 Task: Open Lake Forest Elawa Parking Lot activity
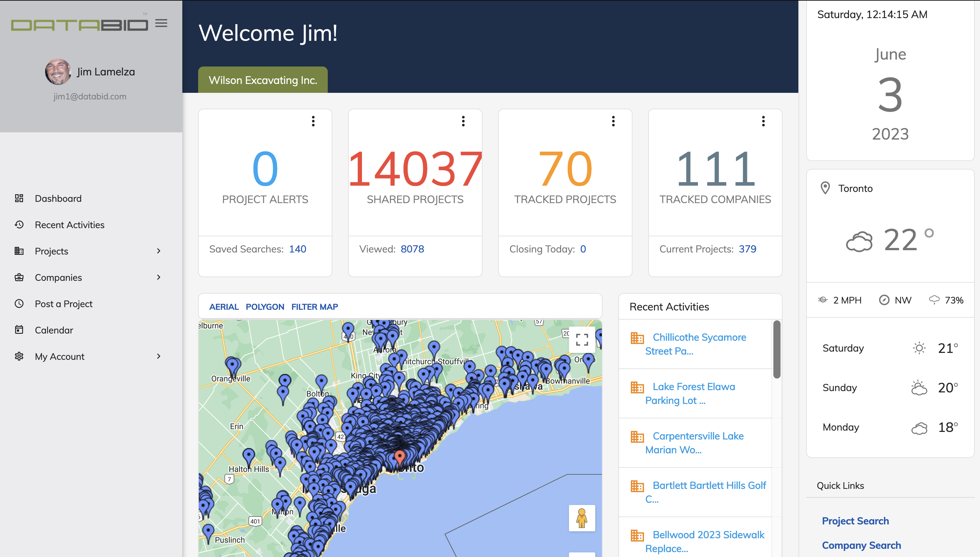(x=690, y=393)
